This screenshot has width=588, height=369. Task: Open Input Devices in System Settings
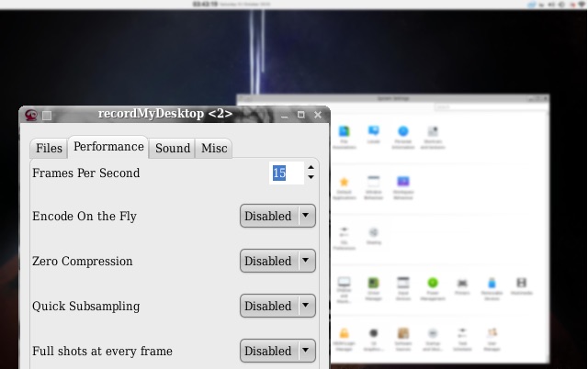click(403, 288)
